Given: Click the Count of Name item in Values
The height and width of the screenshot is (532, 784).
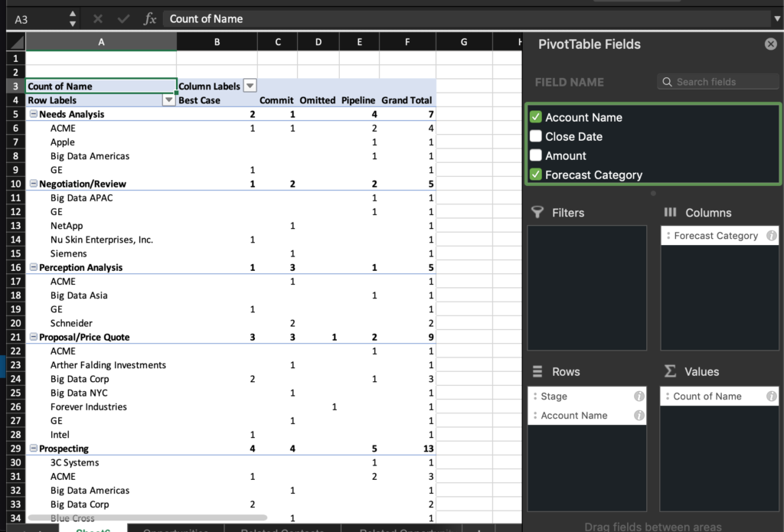Looking at the screenshot, I should [x=720, y=396].
